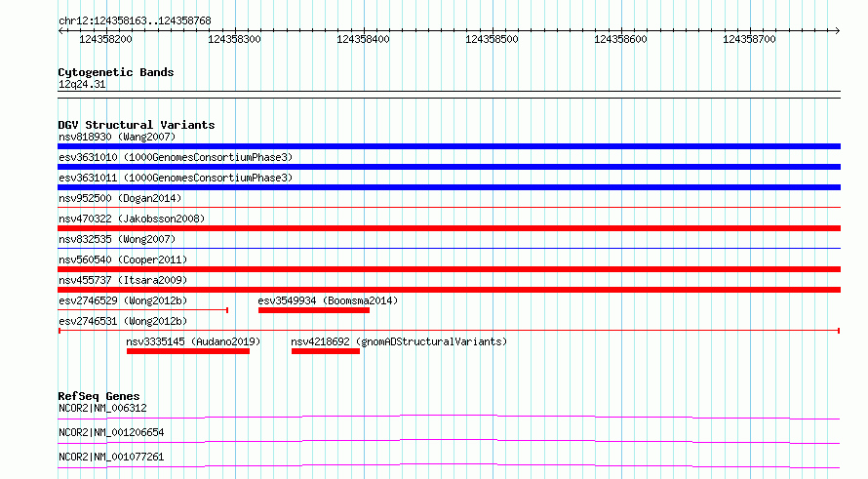The height and width of the screenshot is (479, 868).
Task: Open esv3631011 (1000GenomesConsortiumPhase3) label
Action: [176, 178]
